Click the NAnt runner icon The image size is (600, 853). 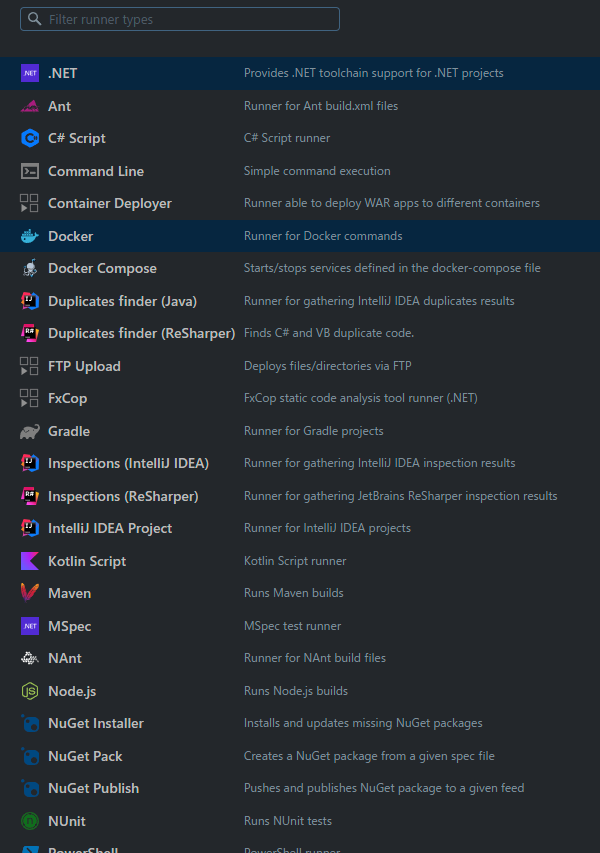[30, 658]
